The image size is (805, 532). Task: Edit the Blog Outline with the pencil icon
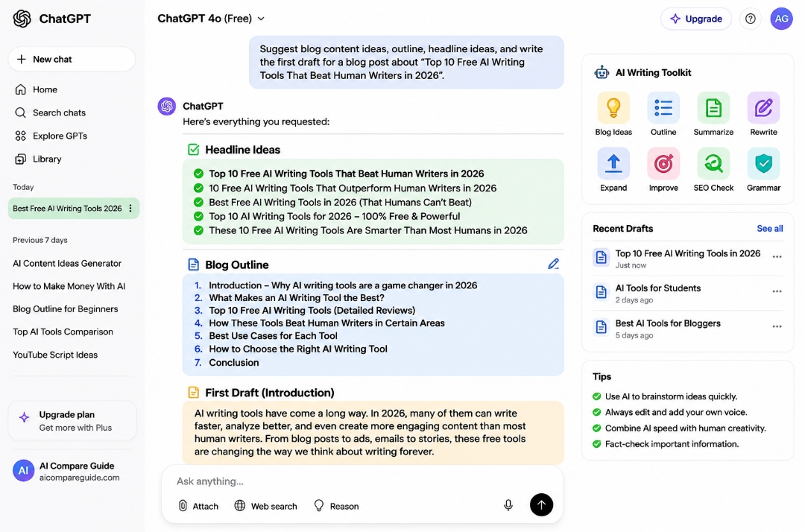(553, 264)
